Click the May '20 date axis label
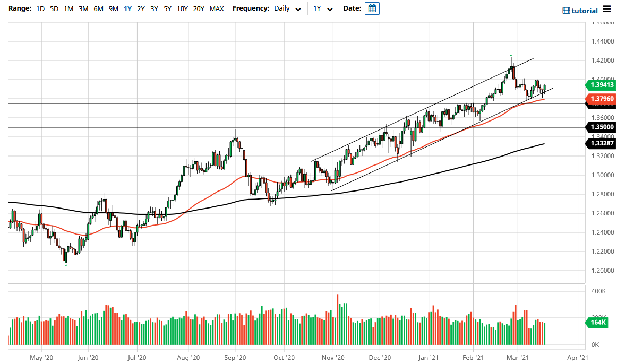The image size is (617, 364). (x=41, y=357)
